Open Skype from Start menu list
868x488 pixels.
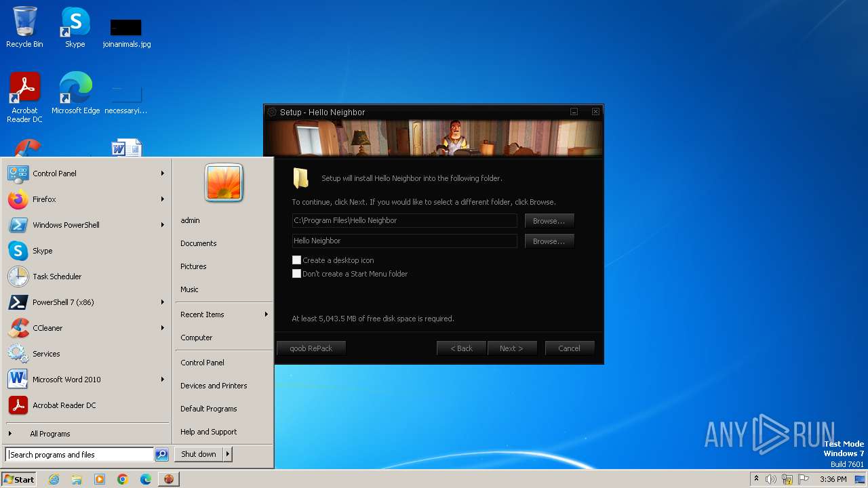point(87,251)
